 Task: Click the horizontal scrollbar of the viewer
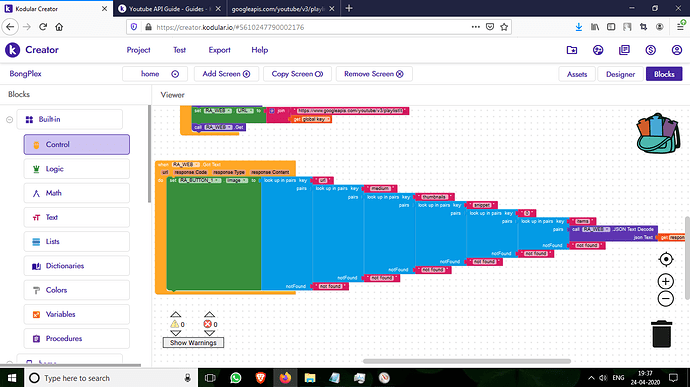tap(466, 361)
